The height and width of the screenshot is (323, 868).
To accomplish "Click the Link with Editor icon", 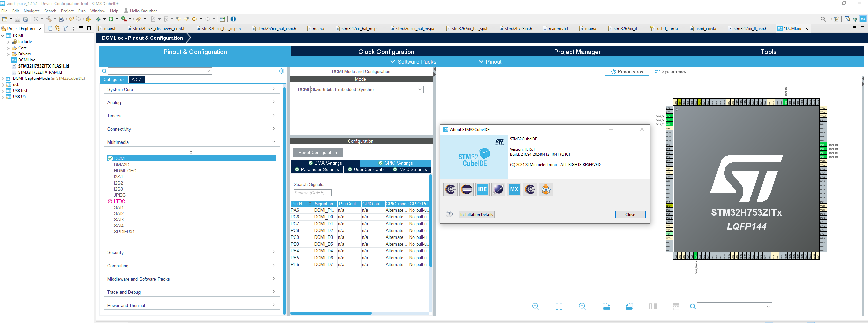I will coord(58,28).
